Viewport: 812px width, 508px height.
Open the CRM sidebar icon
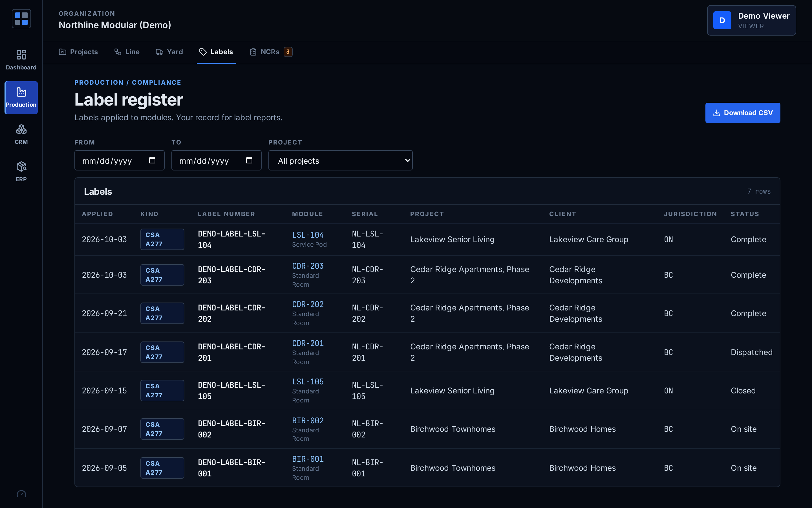click(x=21, y=134)
